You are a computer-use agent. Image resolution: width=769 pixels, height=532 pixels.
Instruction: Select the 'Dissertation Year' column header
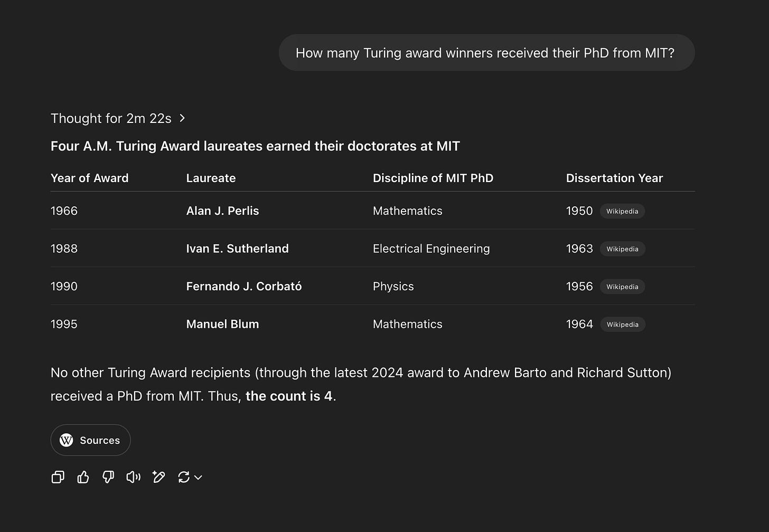point(614,178)
